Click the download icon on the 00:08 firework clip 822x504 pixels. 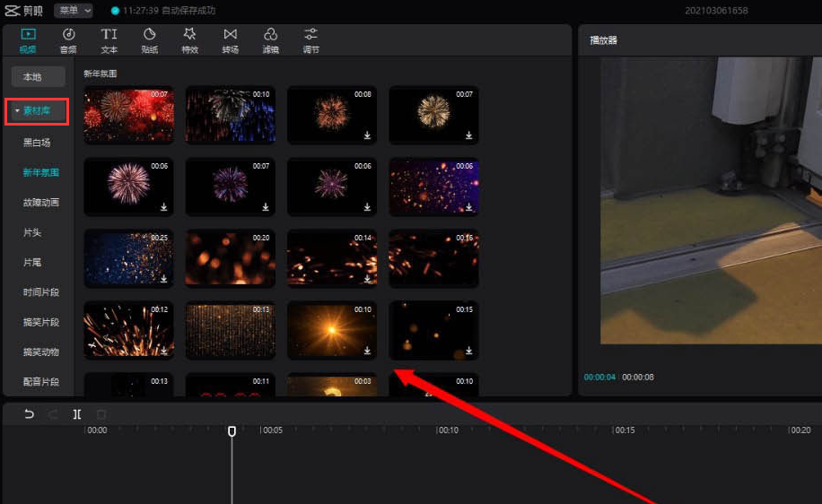pyautogui.click(x=368, y=135)
